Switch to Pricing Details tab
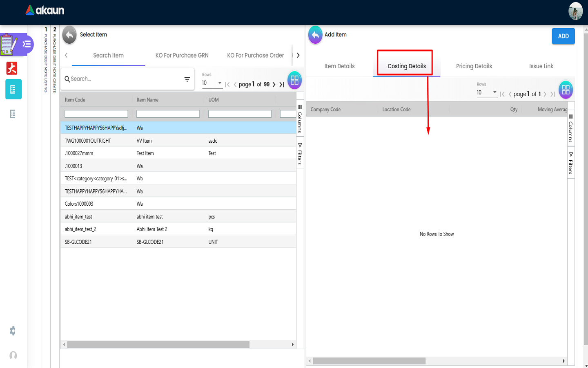Screen dimensions: 588x368 click(474, 66)
